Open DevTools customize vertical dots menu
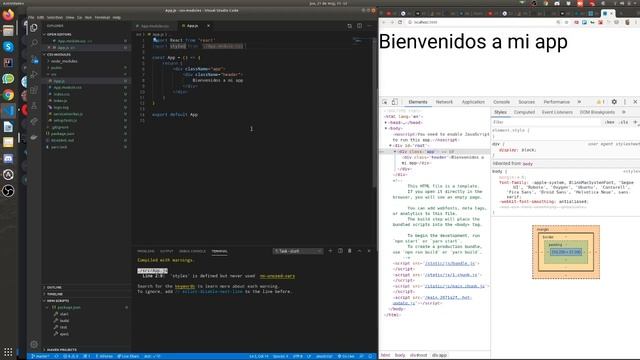The height and width of the screenshot is (360, 640). (624, 102)
